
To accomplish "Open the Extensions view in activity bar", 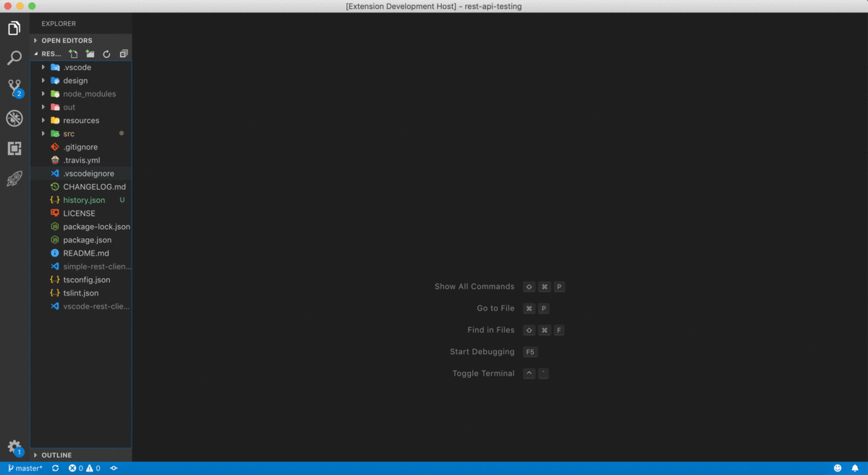I will pyautogui.click(x=14, y=148).
